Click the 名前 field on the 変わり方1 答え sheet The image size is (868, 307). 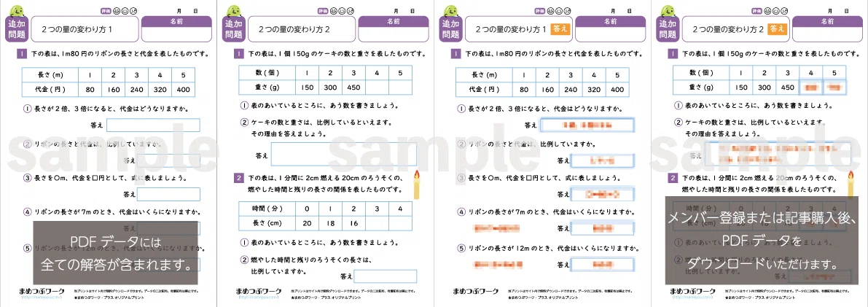click(x=611, y=29)
